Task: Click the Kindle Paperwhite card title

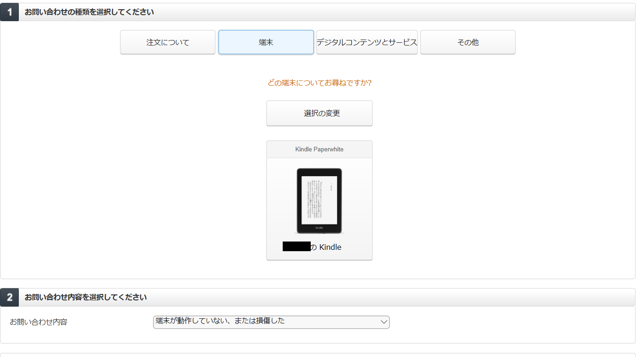Action: coord(319,150)
